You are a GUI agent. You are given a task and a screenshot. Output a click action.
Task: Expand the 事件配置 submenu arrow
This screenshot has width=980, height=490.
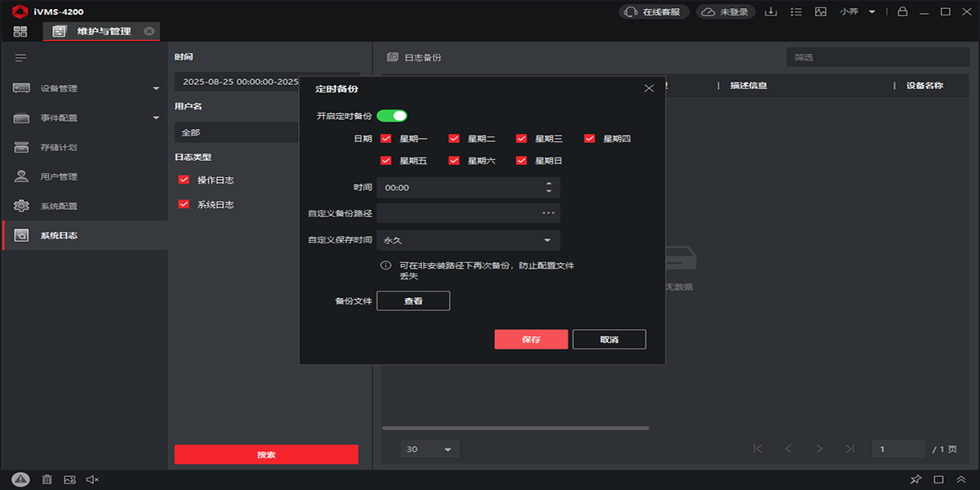click(156, 118)
